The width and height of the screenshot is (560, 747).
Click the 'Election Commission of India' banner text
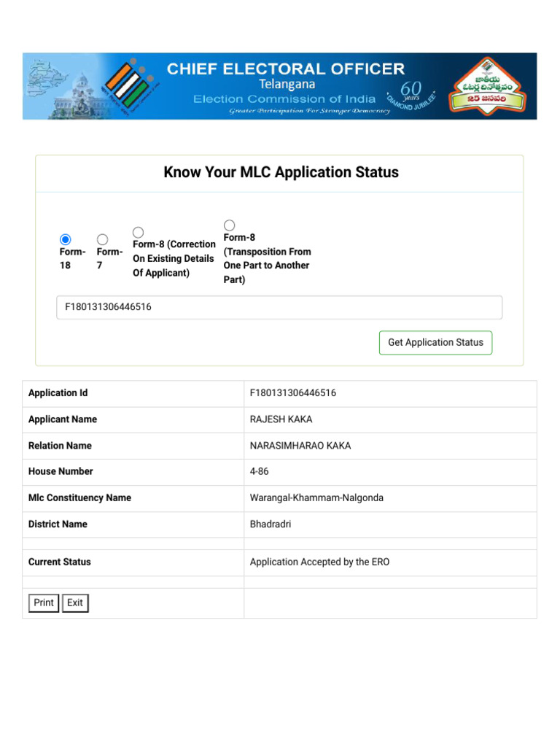[284, 99]
